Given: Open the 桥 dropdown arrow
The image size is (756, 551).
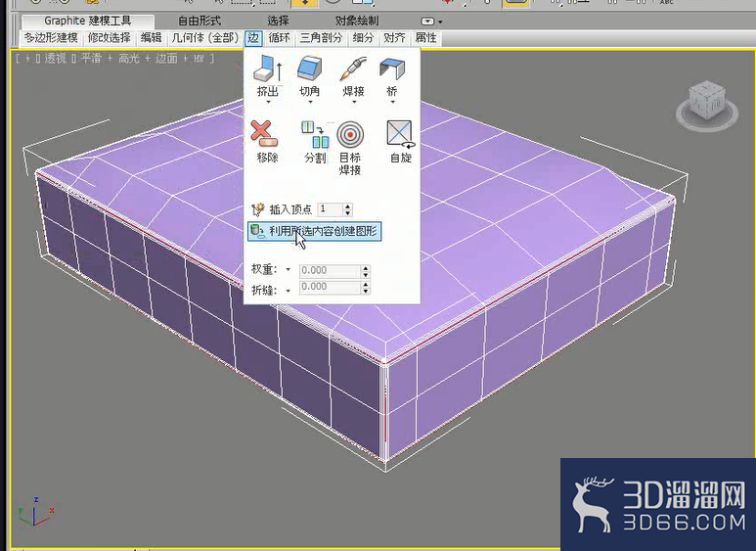Looking at the screenshot, I should click(x=392, y=102).
